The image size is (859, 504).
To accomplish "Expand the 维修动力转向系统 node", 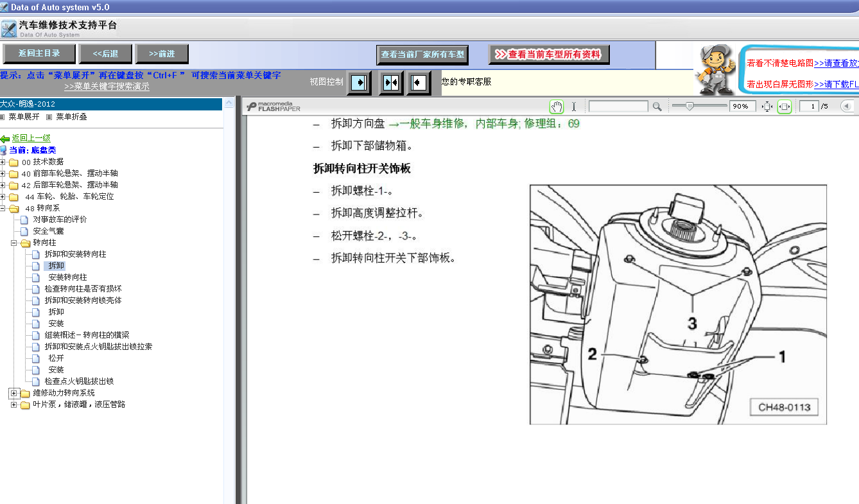I will 14,393.
